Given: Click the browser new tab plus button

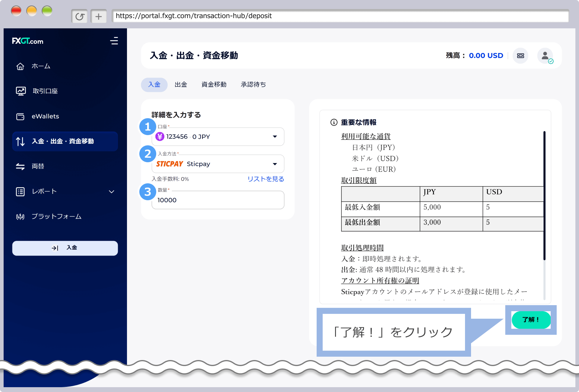Looking at the screenshot, I should 99,16.
